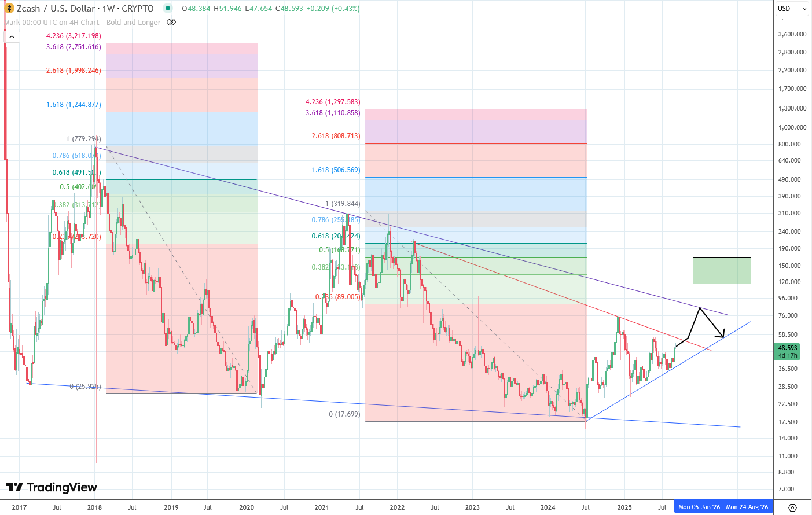Click the 2025 year label on time axis
This screenshot has width=812, height=515.
tap(624, 507)
